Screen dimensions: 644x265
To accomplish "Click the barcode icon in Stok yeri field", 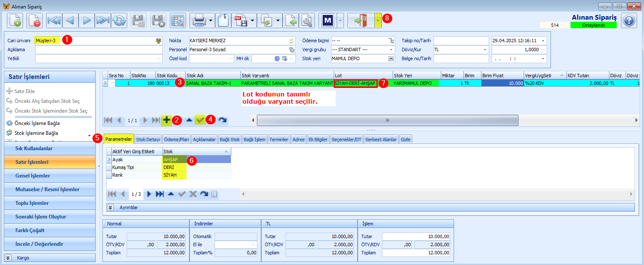I will [391, 58].
